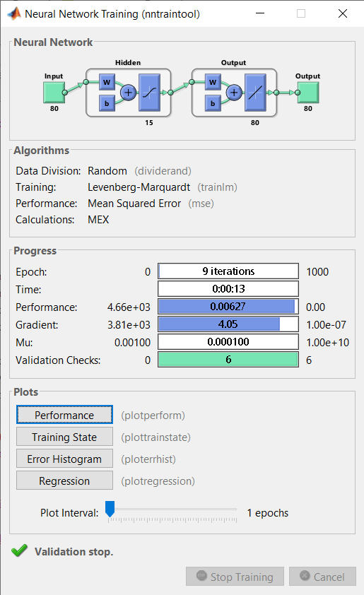Viewport: 364px width, 595px height.
Task: Click the Performance progress bar showing 0.00627
Action: (x=228, y=307)
